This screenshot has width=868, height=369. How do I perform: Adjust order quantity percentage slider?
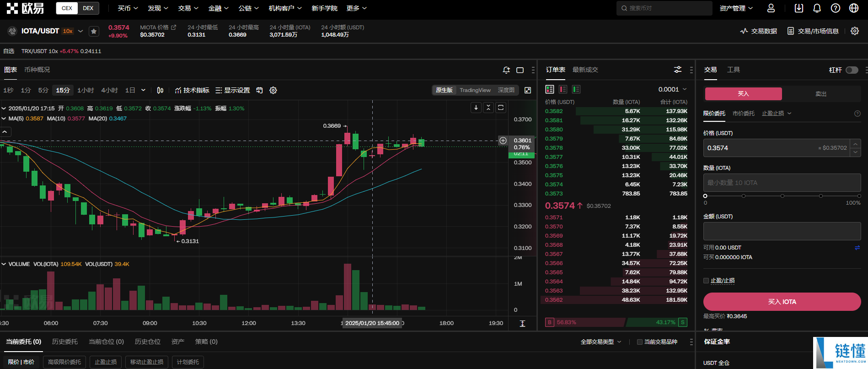[782, 196]
